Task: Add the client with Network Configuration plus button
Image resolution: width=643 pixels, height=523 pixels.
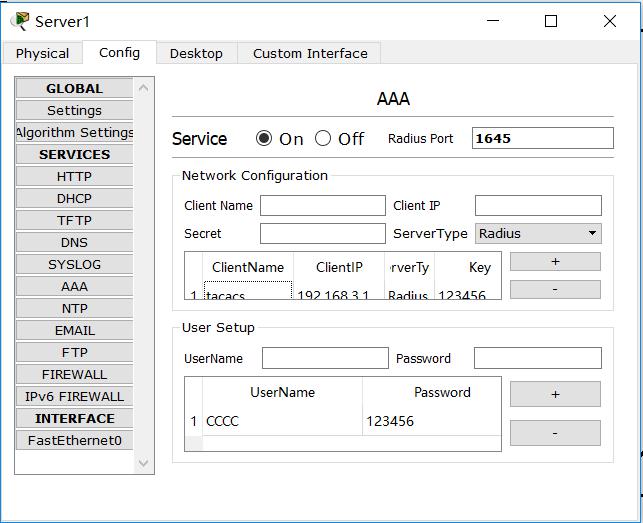Action: pyautogui.click(x=555, y=262)
